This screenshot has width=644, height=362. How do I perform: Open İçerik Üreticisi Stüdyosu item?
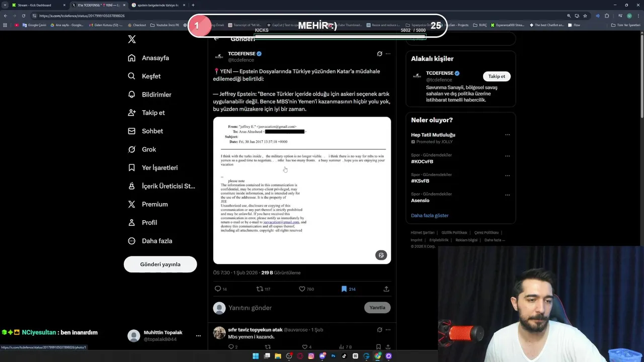162,186
